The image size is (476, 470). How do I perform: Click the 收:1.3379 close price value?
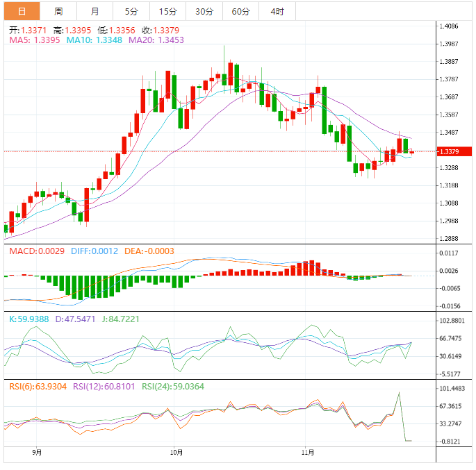tap(161, 31)
